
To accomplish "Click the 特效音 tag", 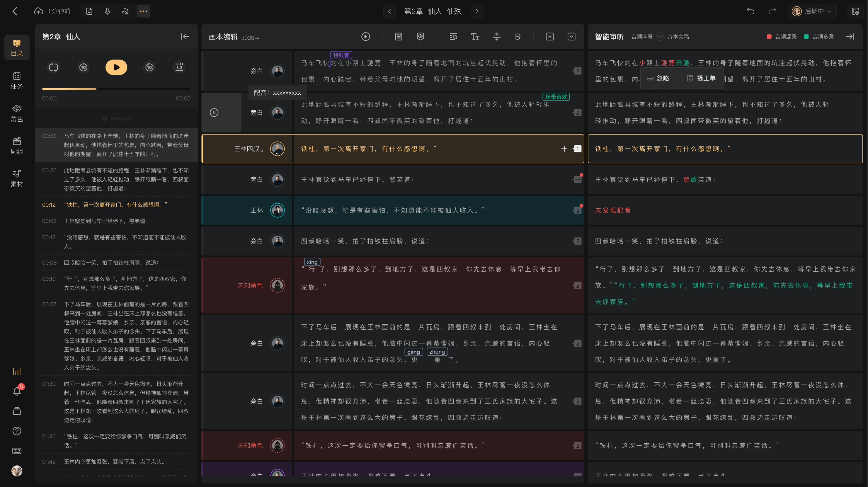I will 341,55.
